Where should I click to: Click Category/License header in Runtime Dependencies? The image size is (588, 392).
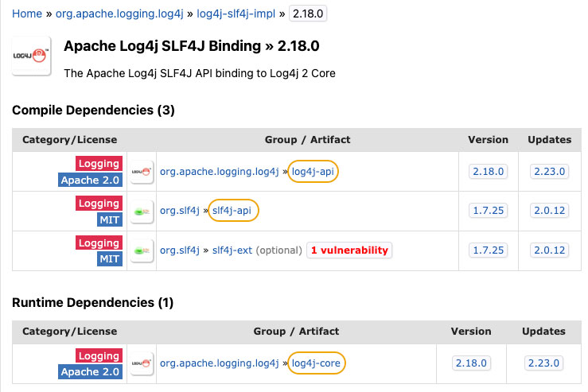tap(70, 332)
